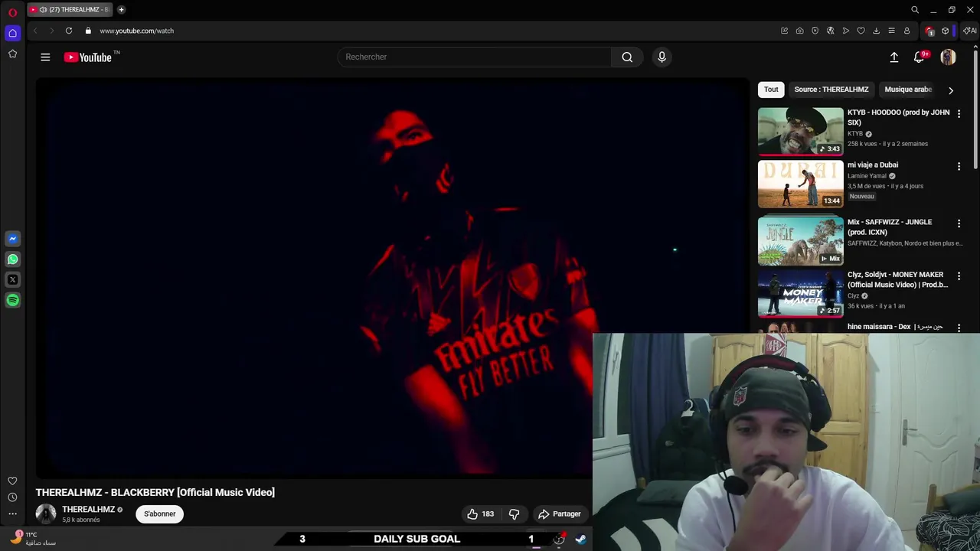Open mi viaje a Dubai video thumbnail
The image size is (980, 551).
coord(800,184)
